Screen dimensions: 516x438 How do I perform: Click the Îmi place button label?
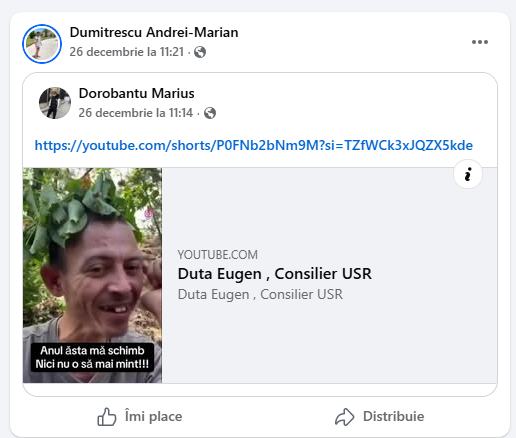153,417
